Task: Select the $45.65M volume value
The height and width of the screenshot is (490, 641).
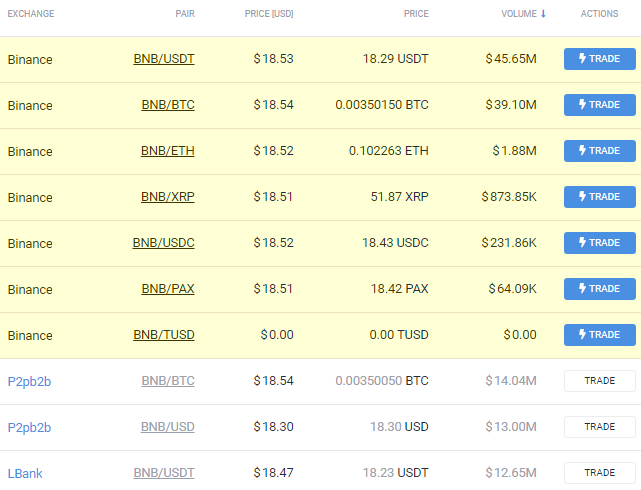Action: 511,59
